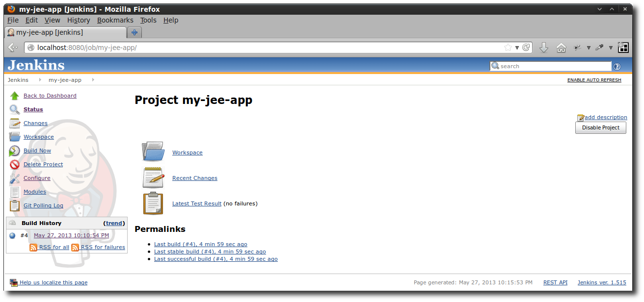Viewport: 644px width, 302px height.
Task: Open Configure via the wrench icon
Action: 14,178
